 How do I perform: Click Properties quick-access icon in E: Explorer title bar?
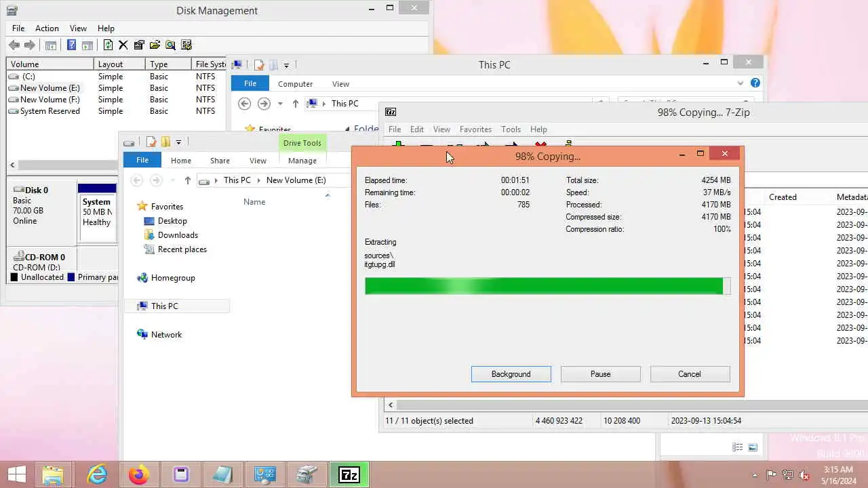[x=151, y=142]
